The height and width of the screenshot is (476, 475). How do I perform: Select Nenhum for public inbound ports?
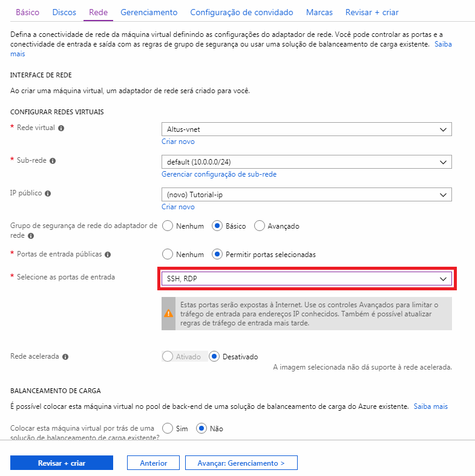click(168, 254)
